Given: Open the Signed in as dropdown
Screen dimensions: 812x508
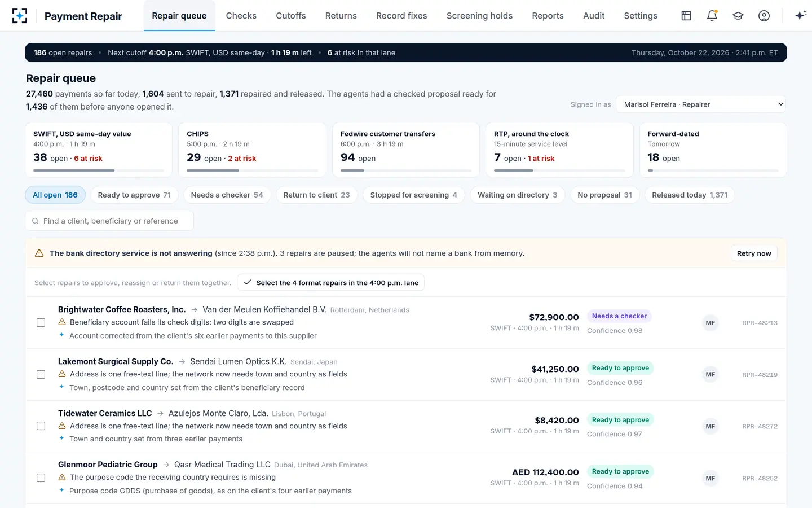Looking at the screenshot, I should tap(701, 104).
